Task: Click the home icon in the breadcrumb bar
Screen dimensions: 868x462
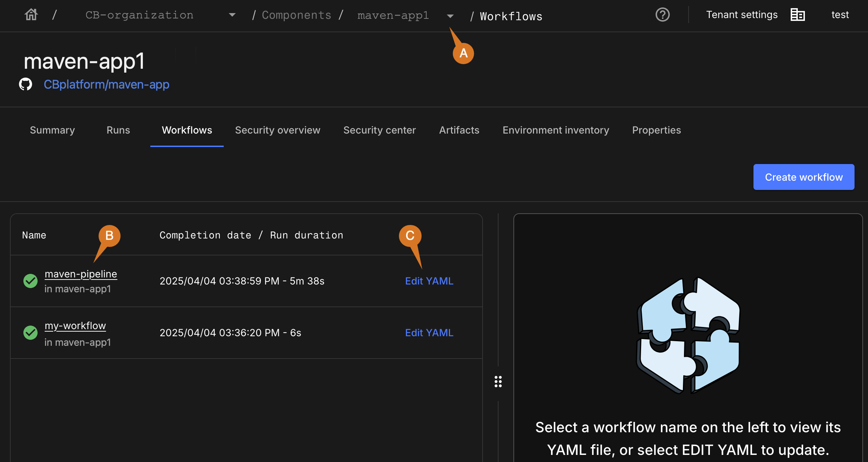Action: click(30, 14)
